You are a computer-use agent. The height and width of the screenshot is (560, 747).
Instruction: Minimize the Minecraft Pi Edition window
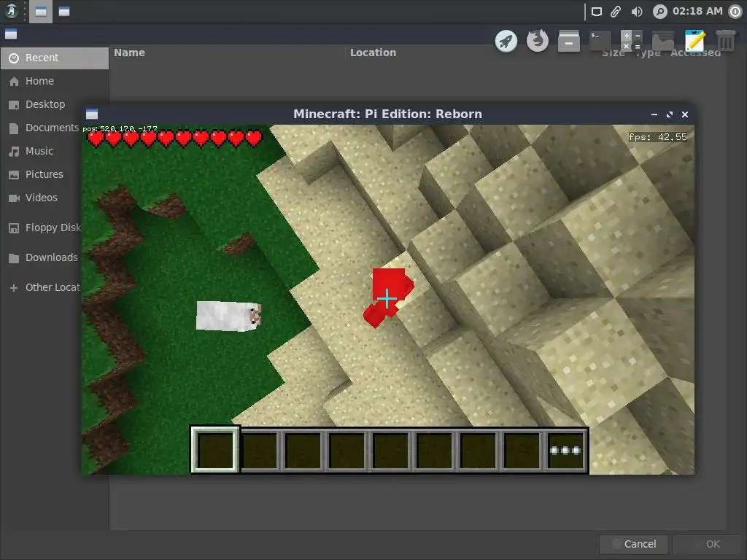pyautogui.click(x=654, y=114)
